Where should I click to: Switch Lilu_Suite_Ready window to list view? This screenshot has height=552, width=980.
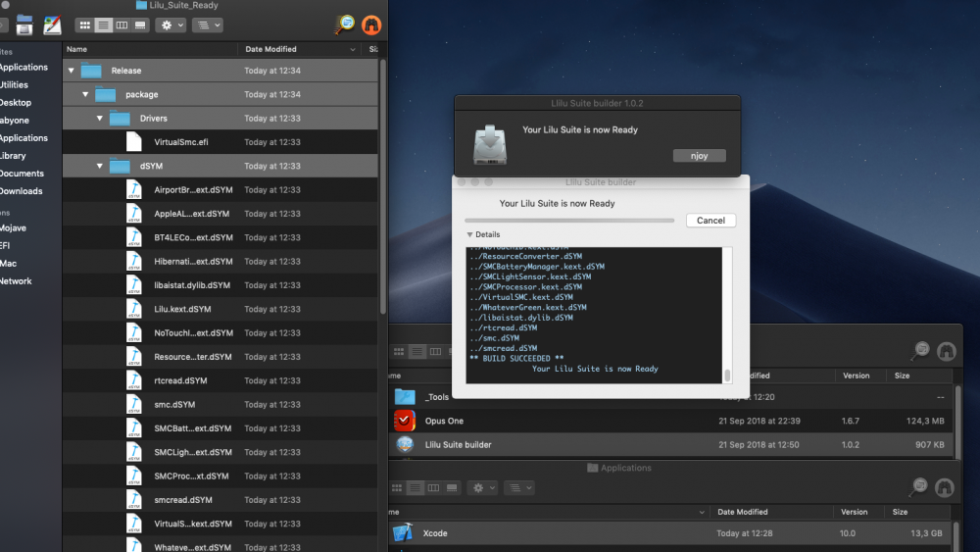pos(103,25)
